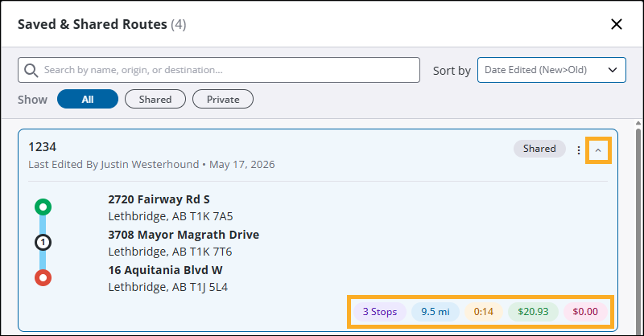Select the 2720 Fairway Rd S address
This screenshot has height=336, width=644.
pos(159,199)
